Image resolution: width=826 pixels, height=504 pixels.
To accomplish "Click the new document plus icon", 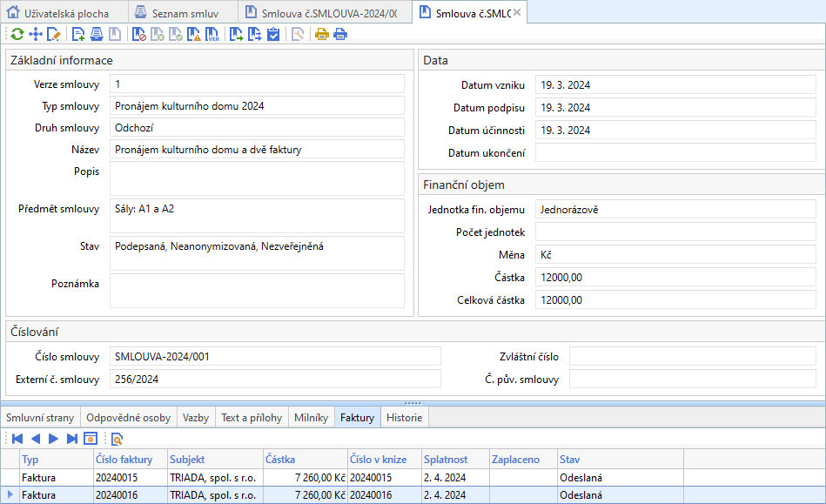I will pyautogui.click(x=78, y=35).
